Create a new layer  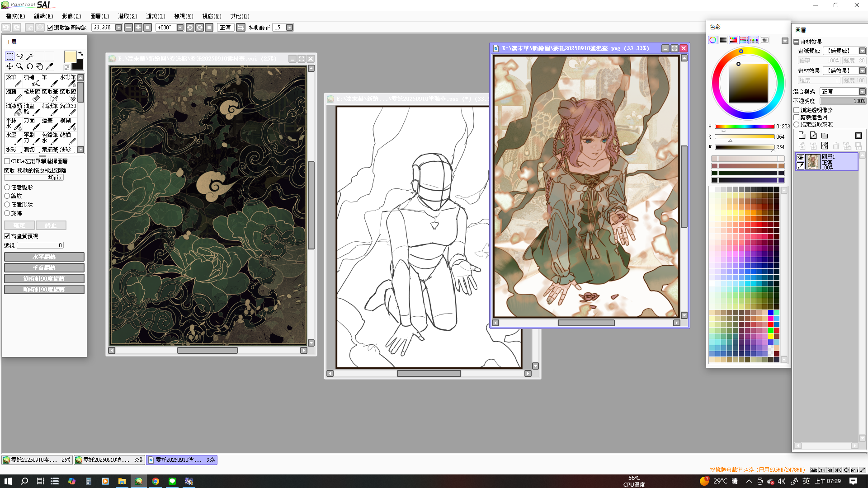[x=802, y=136]
